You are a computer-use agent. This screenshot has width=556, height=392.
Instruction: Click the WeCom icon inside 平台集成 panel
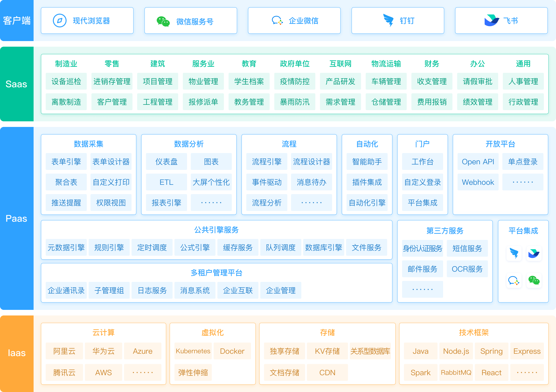click(514, 280)
